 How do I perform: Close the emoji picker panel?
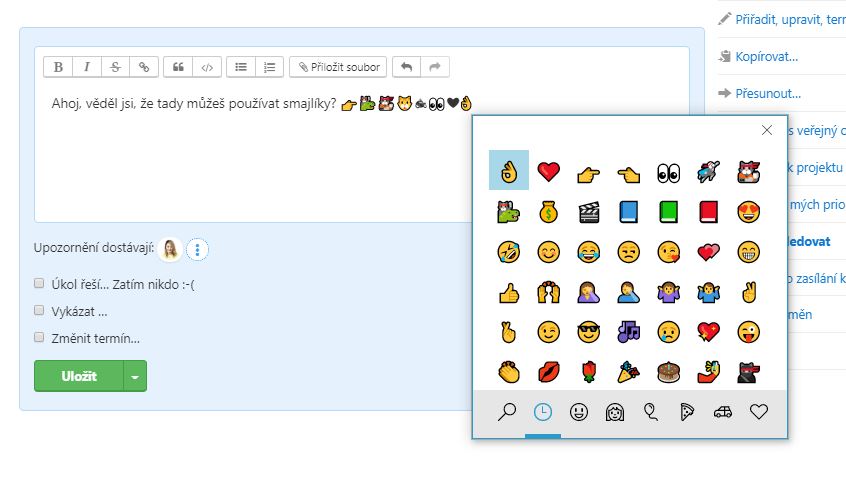[767, 130]
